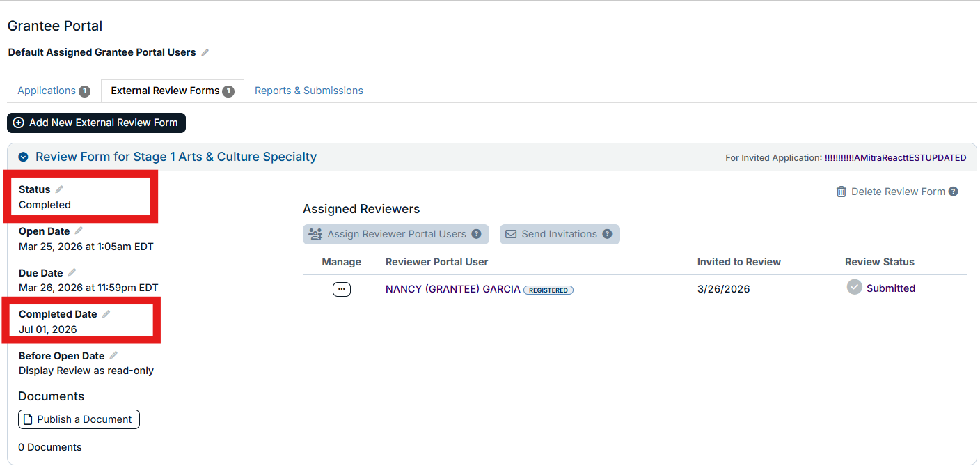Edit Default Assigned Grantee Portal Users pencil

(x=205, y=52)
